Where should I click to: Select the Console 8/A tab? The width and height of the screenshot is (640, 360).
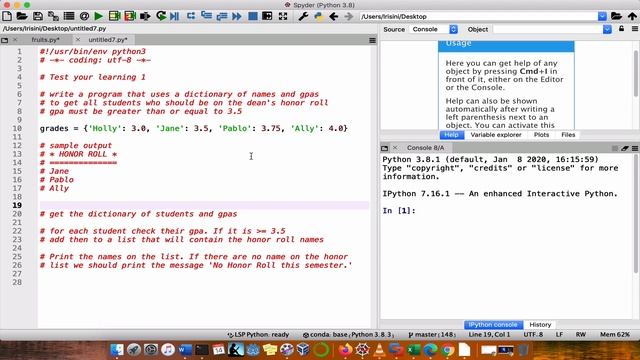pyautogui.click(x=425, y=148)
